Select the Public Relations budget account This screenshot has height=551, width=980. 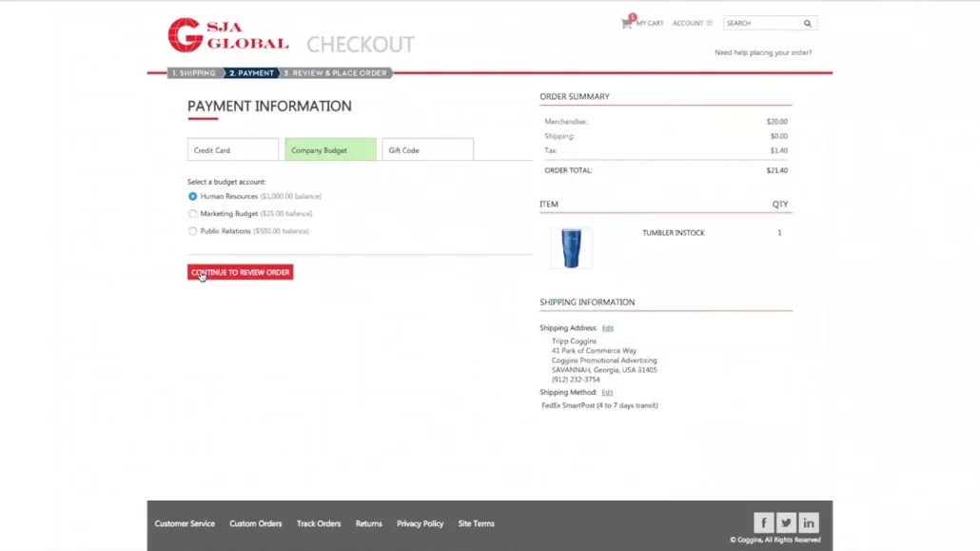tap(192, 231)
